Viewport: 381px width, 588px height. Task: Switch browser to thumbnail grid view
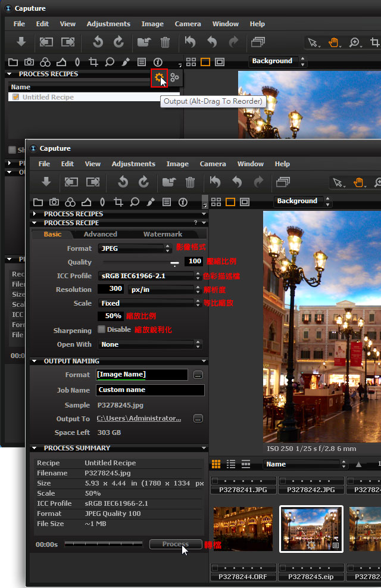216,464
